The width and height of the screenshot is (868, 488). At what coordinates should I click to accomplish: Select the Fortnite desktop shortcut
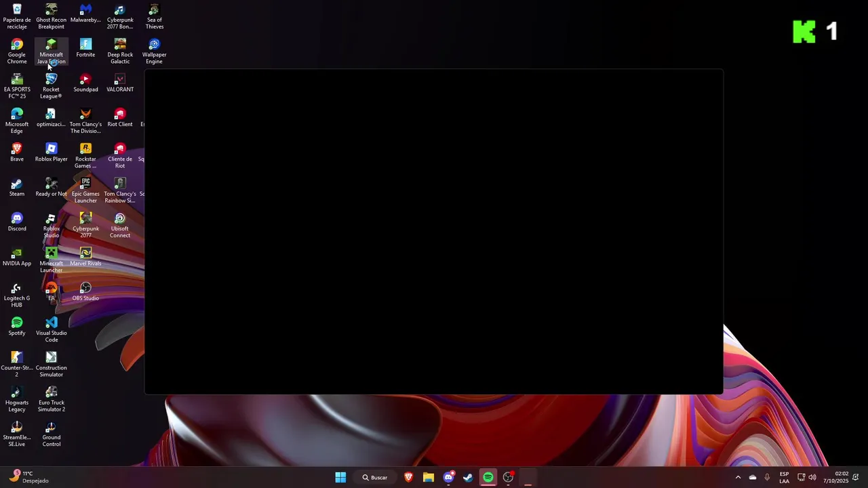85,48
